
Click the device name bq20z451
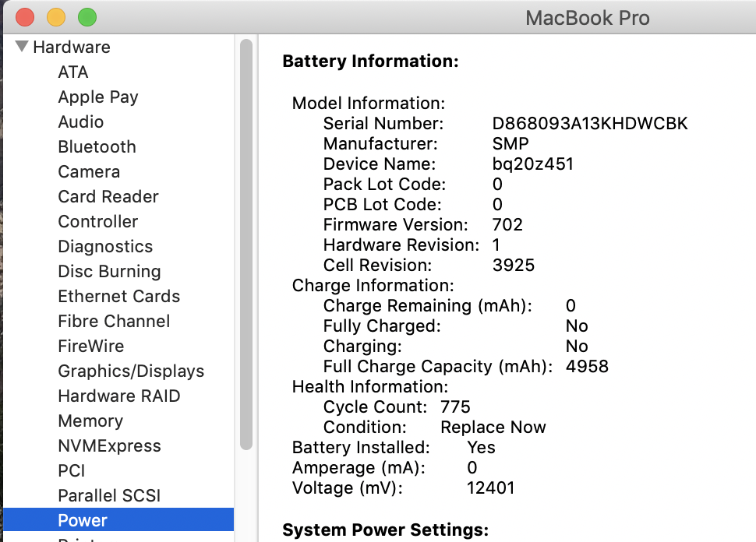point(533,164)
